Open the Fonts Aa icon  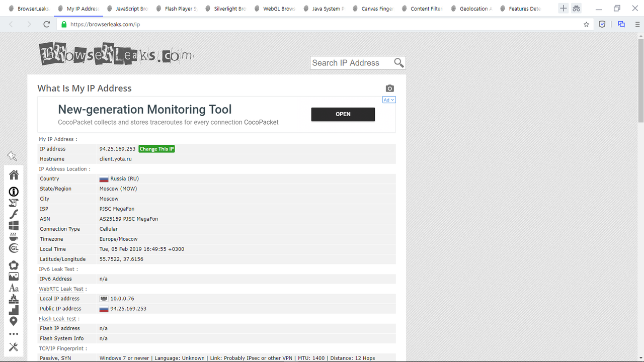pos(14,288)
